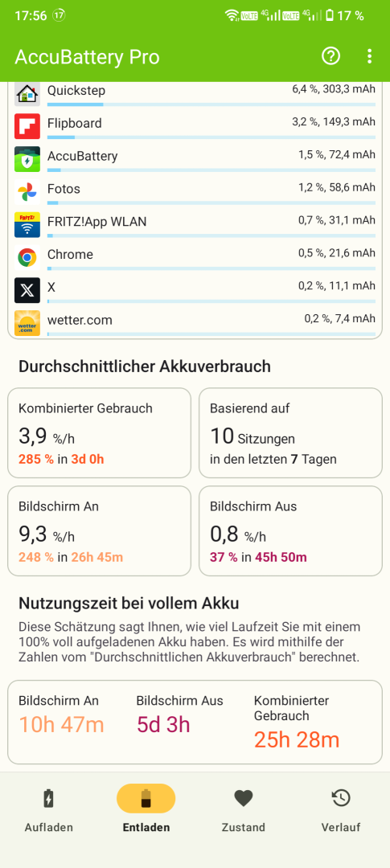Open the three-dot overflow menu
Viewport: 390px width, 868px height.
click(369, 56)
